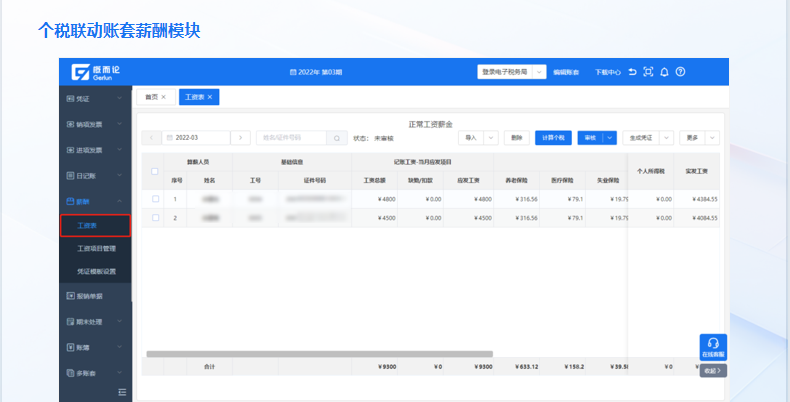
Task: Click the 删除 button
Action: [515, 138]
